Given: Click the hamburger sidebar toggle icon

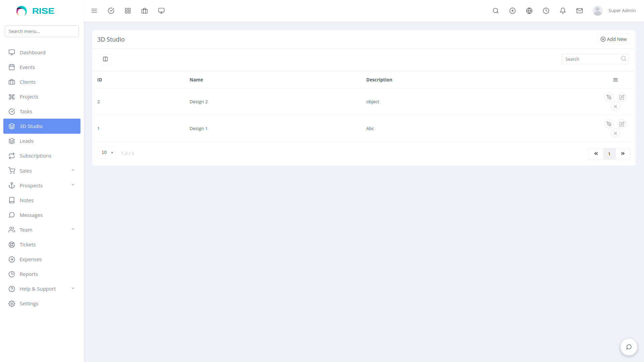Looking at the screenshot, I should (x=94, y=11).
